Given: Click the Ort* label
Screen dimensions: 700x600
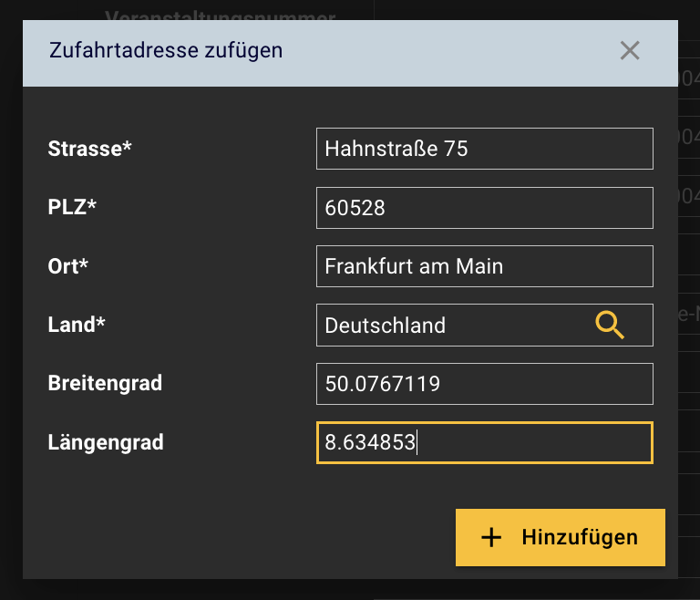Looking at the screenshot, I should tap(68, 266).
